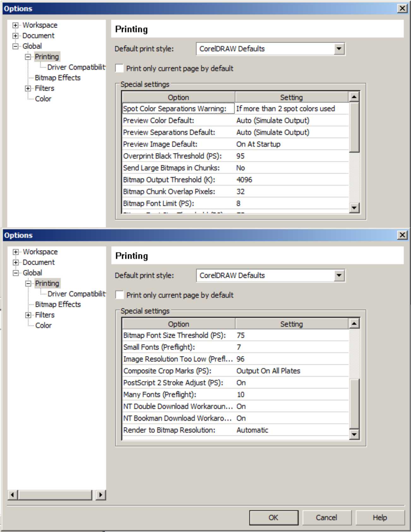Image resolution: width=411 pixels, height=532 pixels.
Task: Click OK button
Action: click(274, 518)
